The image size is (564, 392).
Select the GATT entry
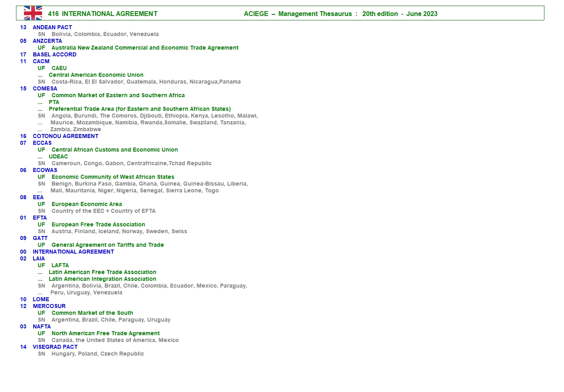tap(40, 238)
